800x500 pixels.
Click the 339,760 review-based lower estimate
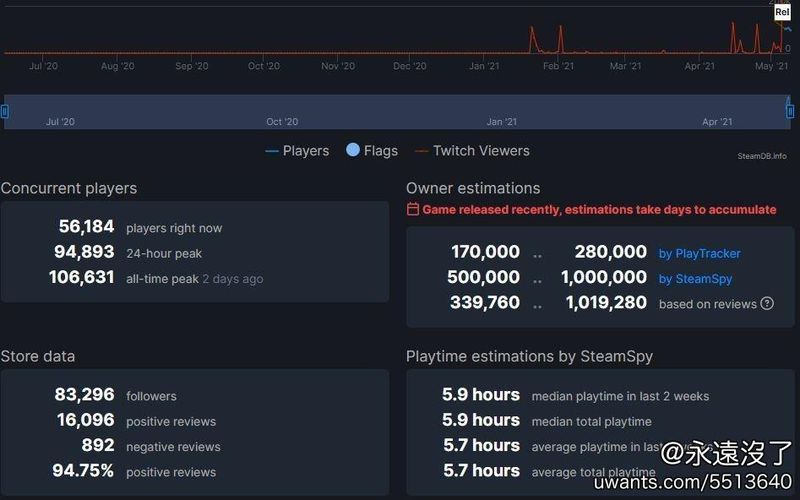point(485,303)
